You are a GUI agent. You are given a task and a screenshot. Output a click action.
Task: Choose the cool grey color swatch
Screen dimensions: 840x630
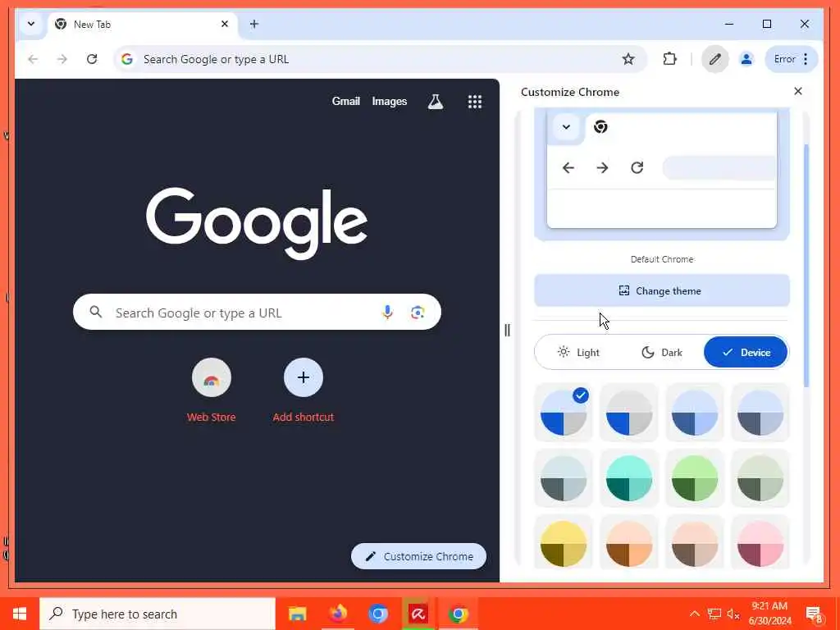click(x=564, y=478)
